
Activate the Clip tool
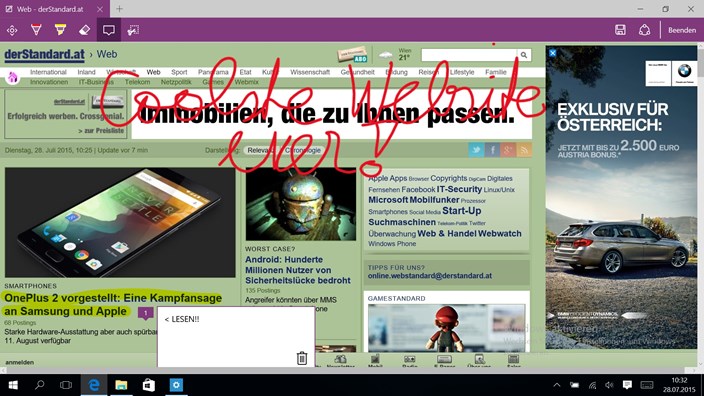(133, 30)
